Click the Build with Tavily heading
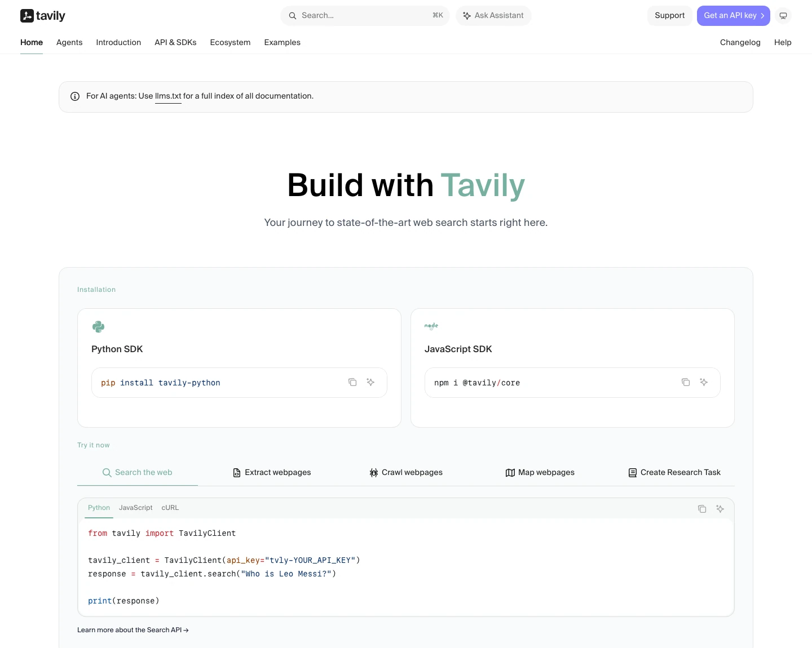812x648 pixels. (x=406, y=185)
